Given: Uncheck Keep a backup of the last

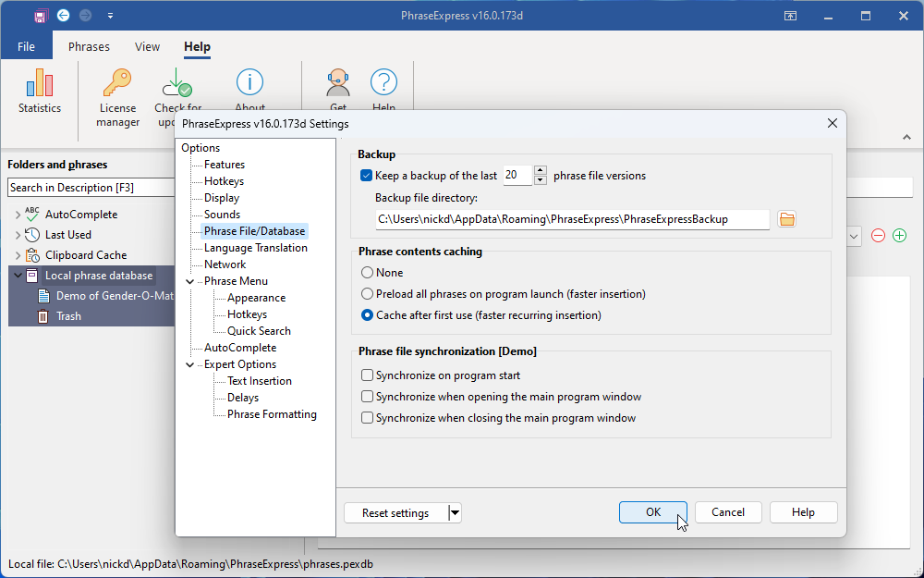Looking at the screenshot, I should [x=367, y=176].
